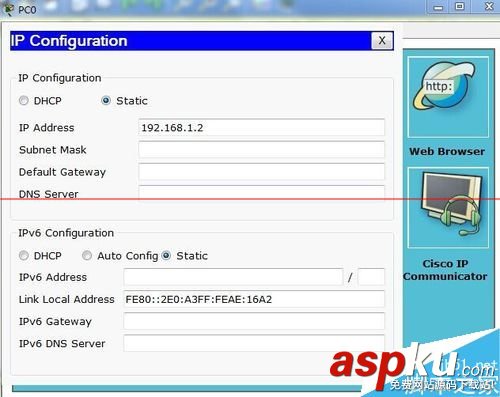The image size is (500, 397).
Task: Close the IP Configuration panel
Action: [x=382, y=41]
